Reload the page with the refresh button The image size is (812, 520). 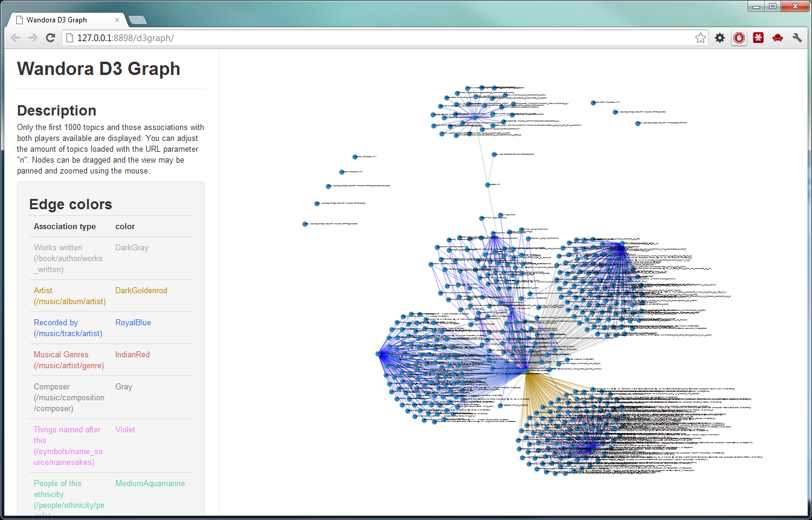[51, 38]
